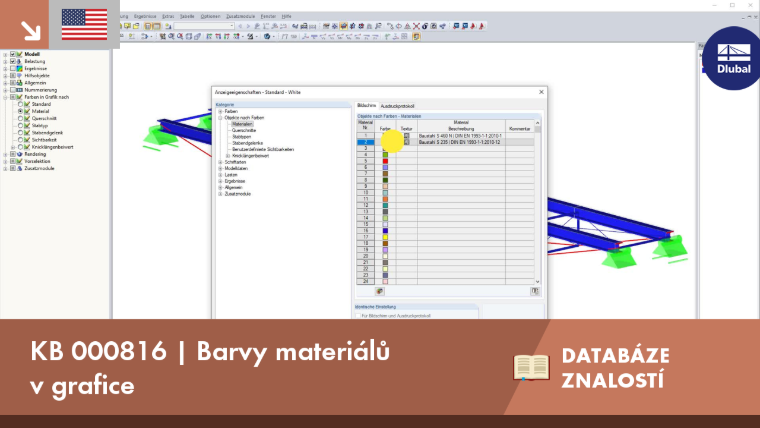Select the Querschnitt radio button
The width and height of the screenshot is (760, 428).
[x=20, y=118]
